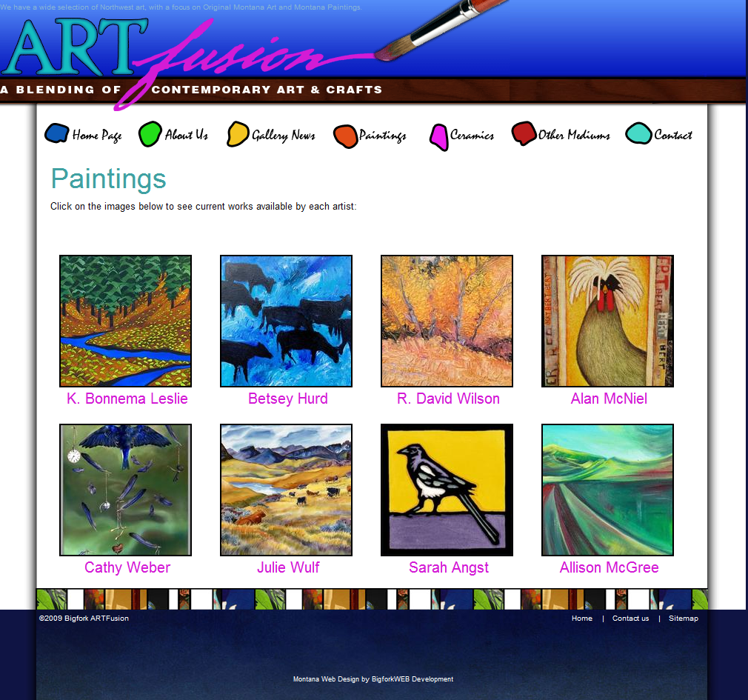Image resolution: width=748 pixels, height=700 pixels.
Task: Click the red paint blob beside Other Mediums
Action: coord(524,133)
